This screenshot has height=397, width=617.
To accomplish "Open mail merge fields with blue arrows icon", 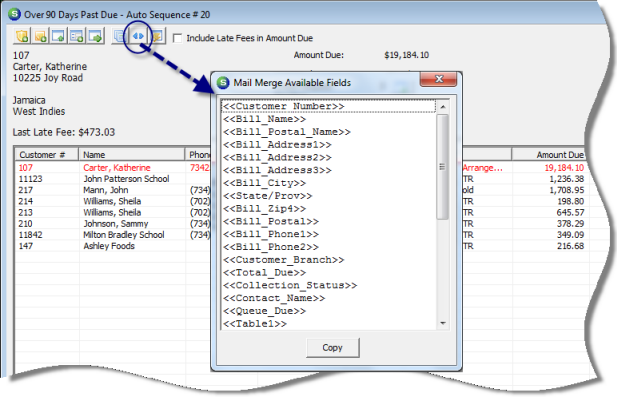I will coord(138,36).
